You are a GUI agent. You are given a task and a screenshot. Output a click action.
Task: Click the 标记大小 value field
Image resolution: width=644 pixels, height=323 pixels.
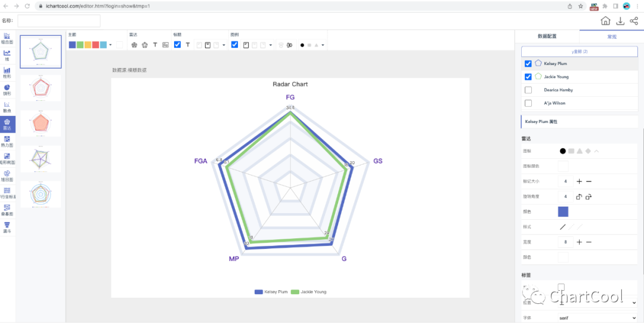(x=565, y=182)
